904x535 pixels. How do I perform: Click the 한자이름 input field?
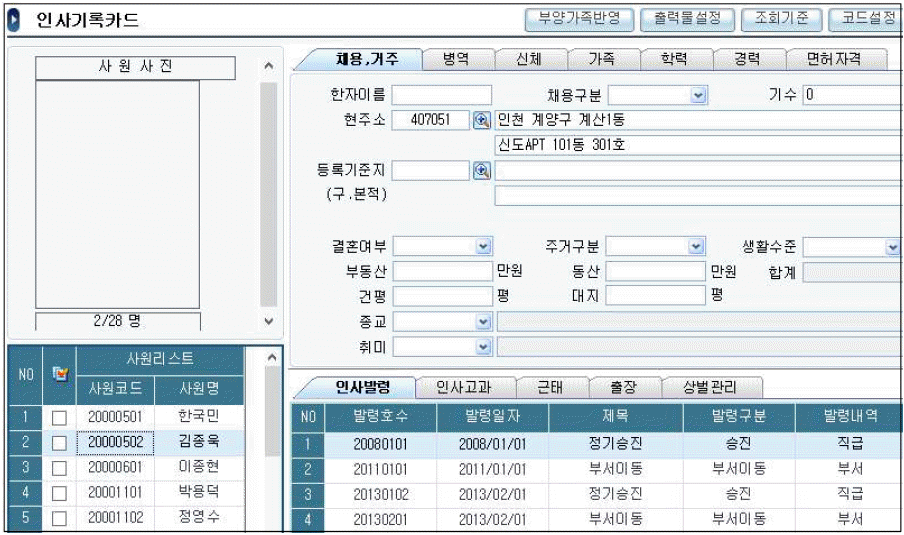point(441,96)
